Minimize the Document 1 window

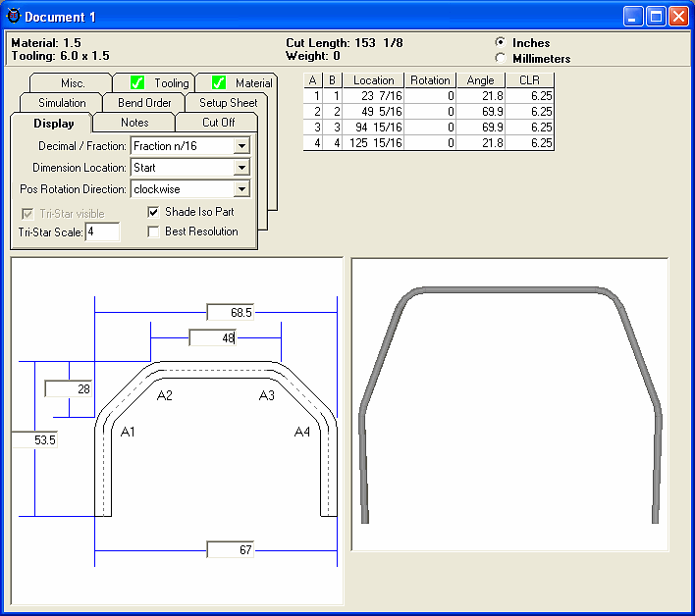point(632,17)
